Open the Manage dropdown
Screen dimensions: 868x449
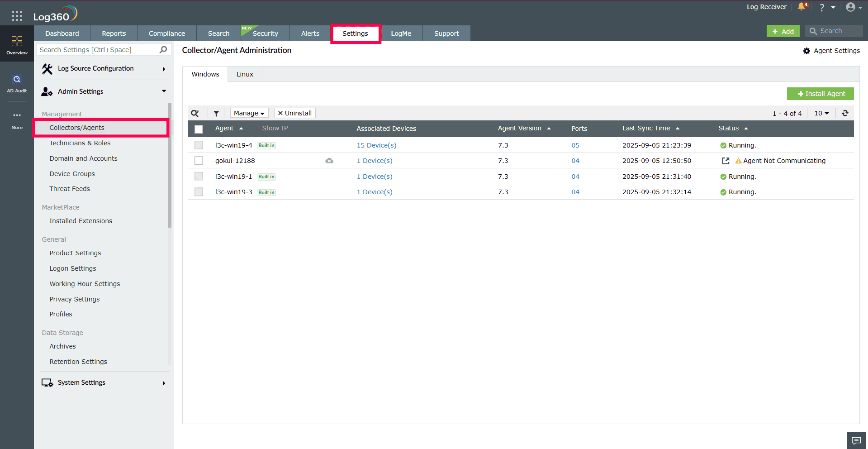pos(249,113)
